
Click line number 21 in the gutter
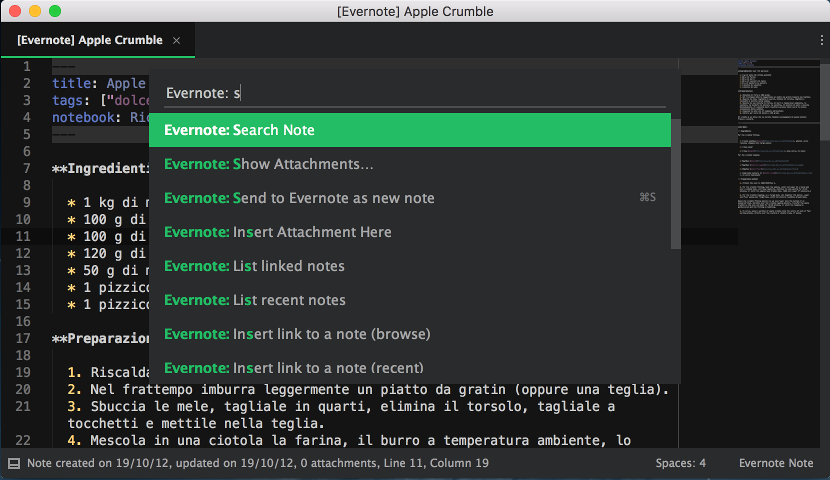[23, 406]
